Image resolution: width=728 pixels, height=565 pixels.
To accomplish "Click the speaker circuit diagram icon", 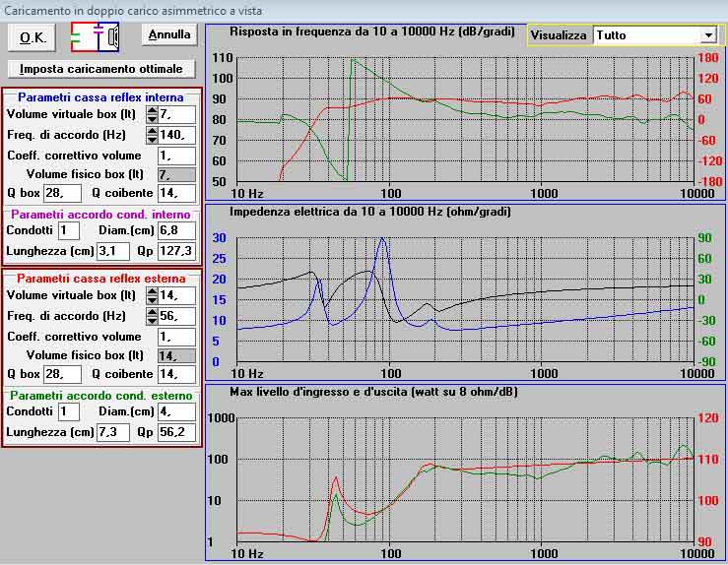I will coord(96,37).
